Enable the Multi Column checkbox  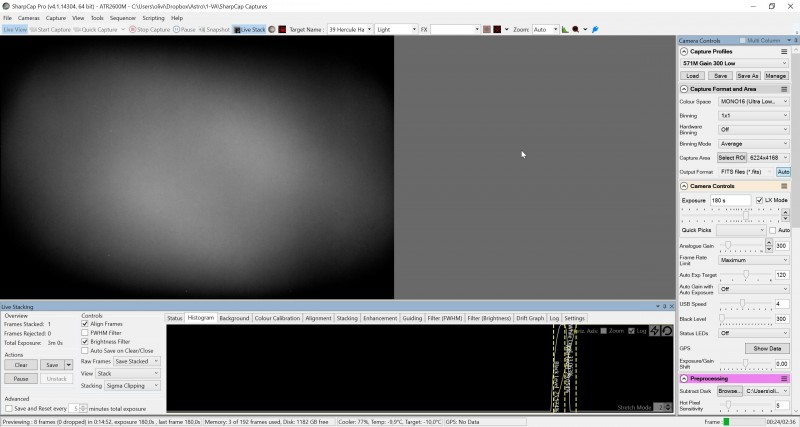742,40
